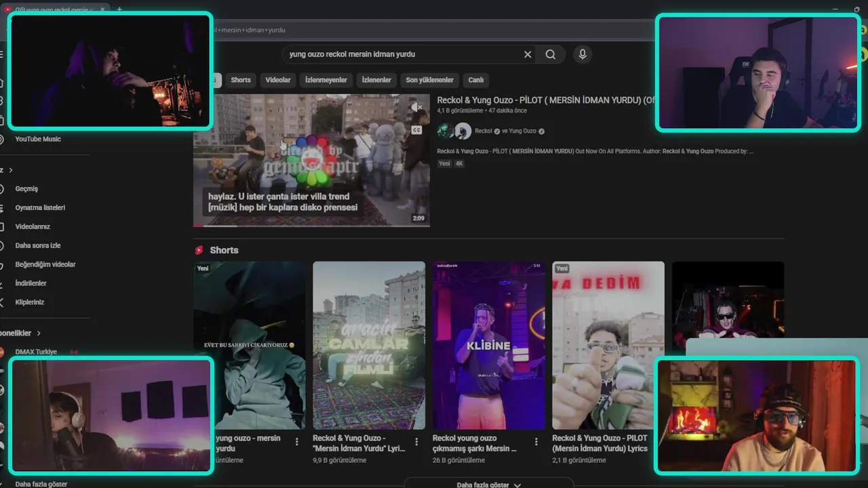
Task: Open options for "çıkmamış şarkı" short
Action: coord(536,441)
